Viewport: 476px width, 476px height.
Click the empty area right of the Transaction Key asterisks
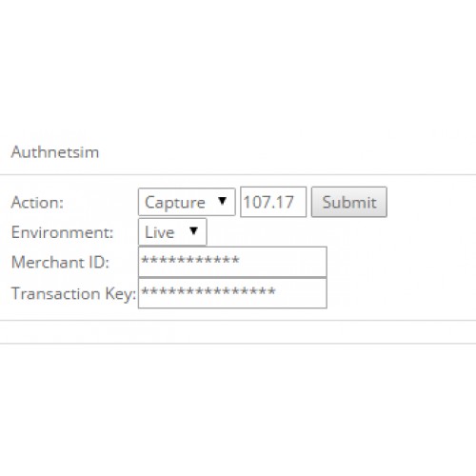[x=301, y=293]
